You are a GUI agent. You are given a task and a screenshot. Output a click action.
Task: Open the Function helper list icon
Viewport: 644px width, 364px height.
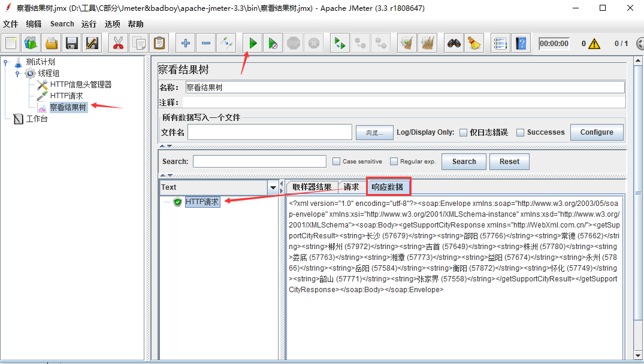pyautogui.click(x=500, y=43)
